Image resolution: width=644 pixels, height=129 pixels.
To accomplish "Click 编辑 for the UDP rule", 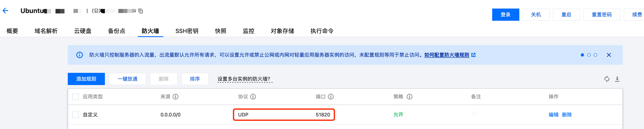I will [x=553, y=115].
